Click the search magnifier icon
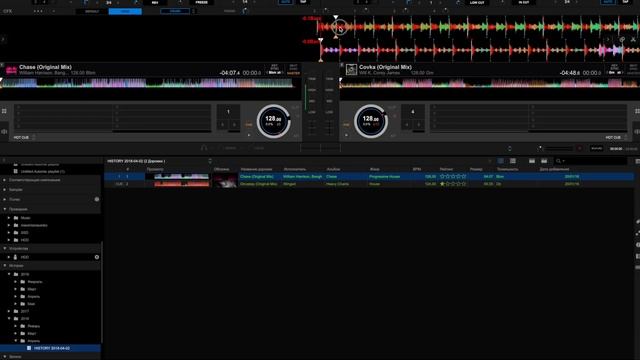The width and height of the screenshot is (640, 360). 558,161
